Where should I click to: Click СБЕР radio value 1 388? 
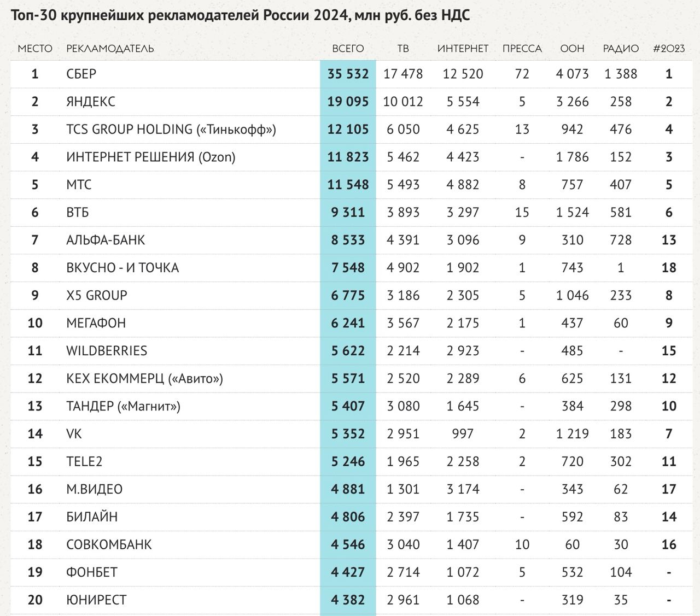(621, 74)
